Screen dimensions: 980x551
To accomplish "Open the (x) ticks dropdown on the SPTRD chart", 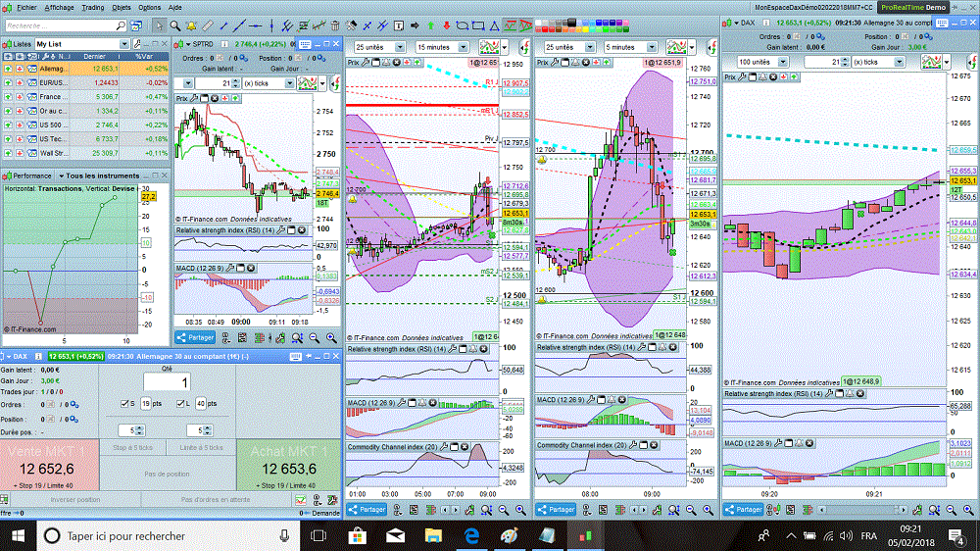I will (x=289, y=83).
